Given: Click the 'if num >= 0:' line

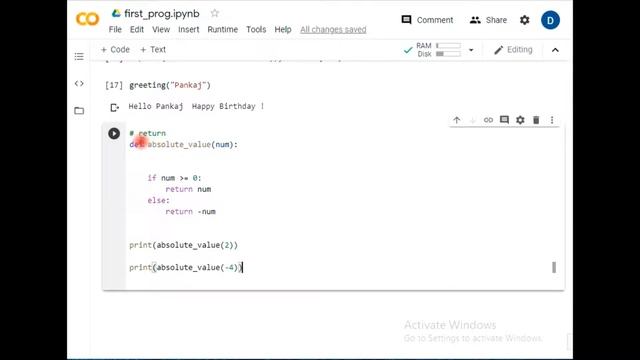Looking at the screenshot, I should click(174, 178).
